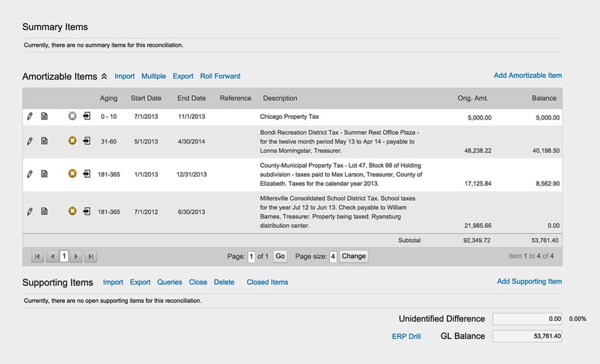Edit the Millersville Consolidated School District item
This screenshot has height=364, width=600.
tap(30, 211)
